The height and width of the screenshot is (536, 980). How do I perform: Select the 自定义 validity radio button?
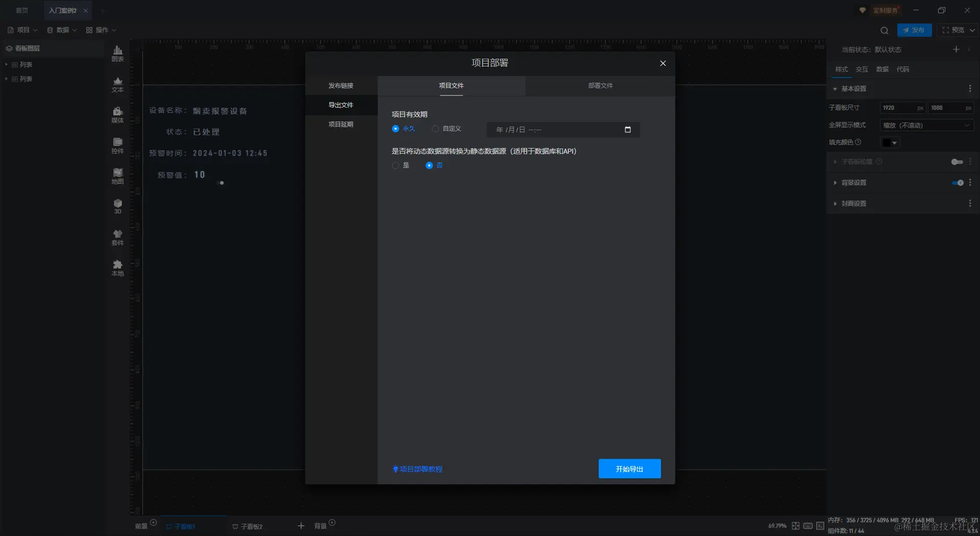pos(435,129)
